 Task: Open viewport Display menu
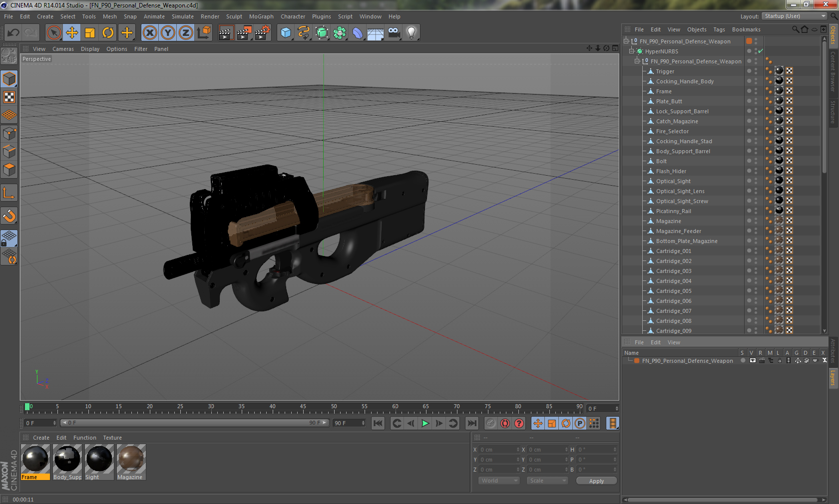90,49
